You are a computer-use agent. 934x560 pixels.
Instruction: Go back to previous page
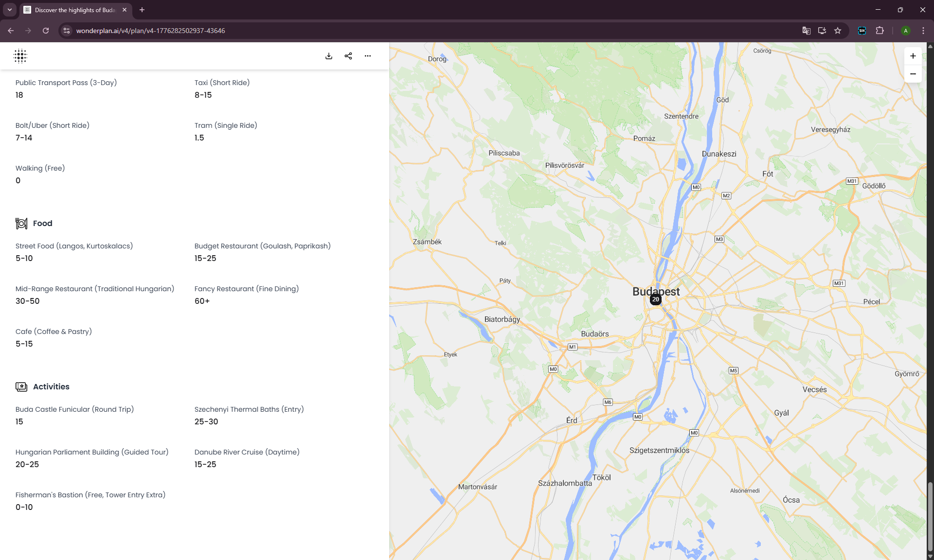11,31
